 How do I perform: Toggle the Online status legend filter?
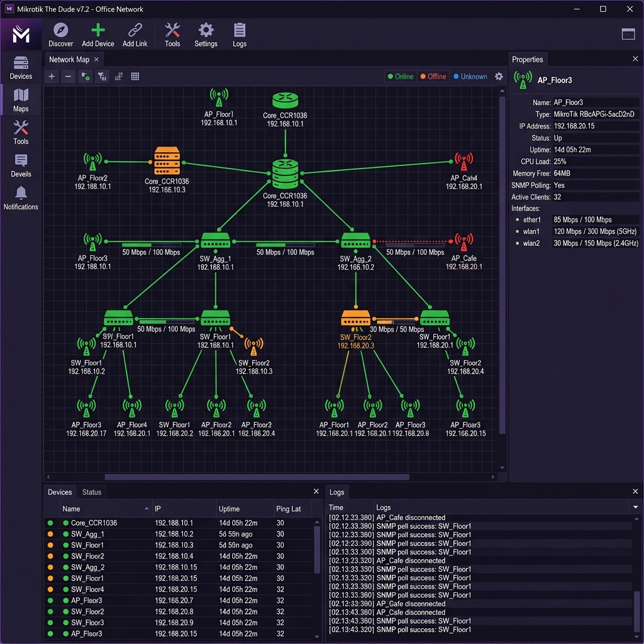coord(400,76)
